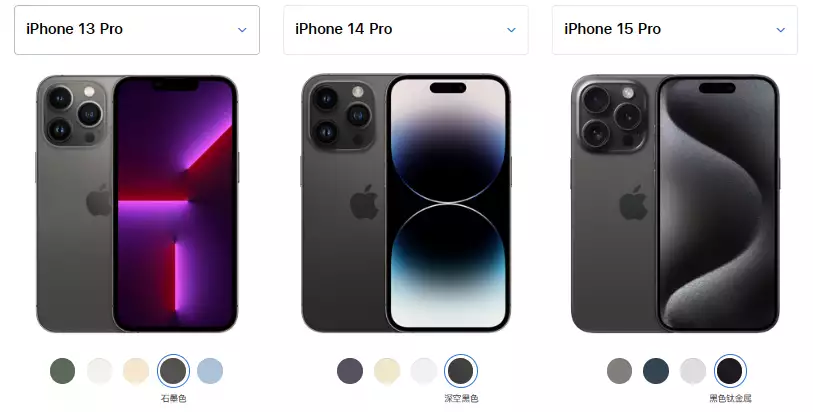
Task: Choose blue titanium swatch for iPhone 15 Pro
Action: coord(656,371)
